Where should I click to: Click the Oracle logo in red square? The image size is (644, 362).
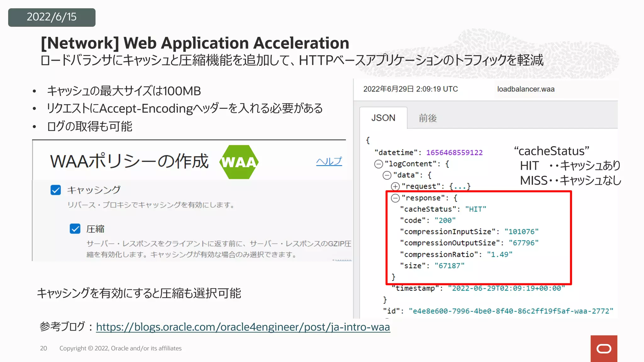point(604,348)
